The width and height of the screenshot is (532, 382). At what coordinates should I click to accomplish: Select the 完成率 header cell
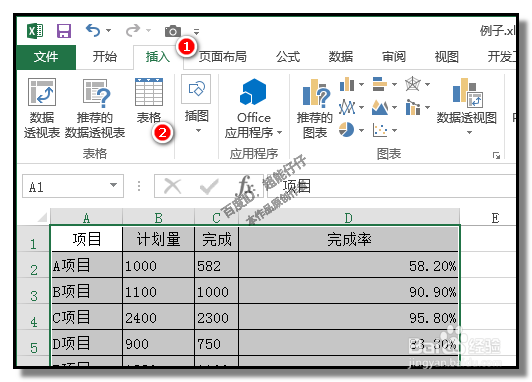pyautogui.click(x=349, y=239)
